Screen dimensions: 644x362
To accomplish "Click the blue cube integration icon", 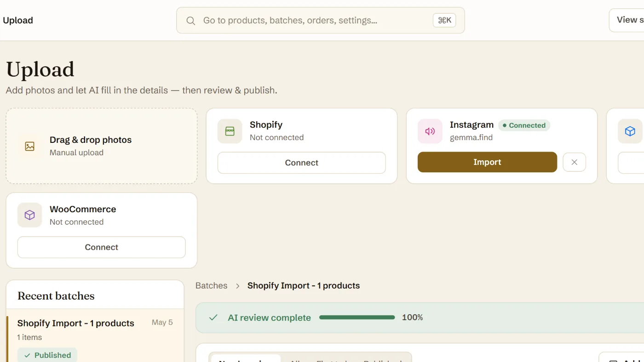I will (x=630, y=131).
